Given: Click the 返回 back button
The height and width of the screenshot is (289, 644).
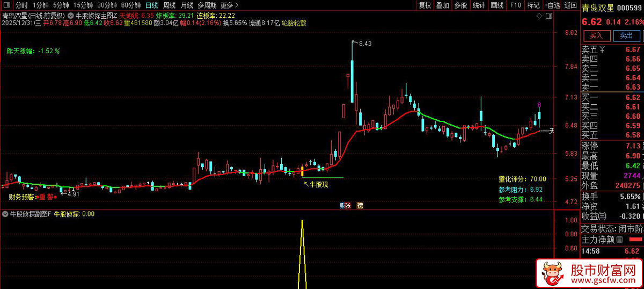Looking at the screenshot, I should 570,5.
